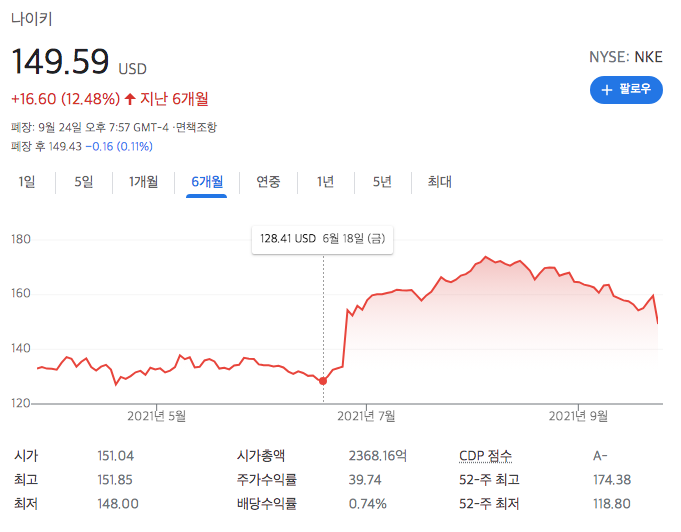Click the 180 y-axis label
This screenshot has width=681, height=532.
(x=21, y=239)
